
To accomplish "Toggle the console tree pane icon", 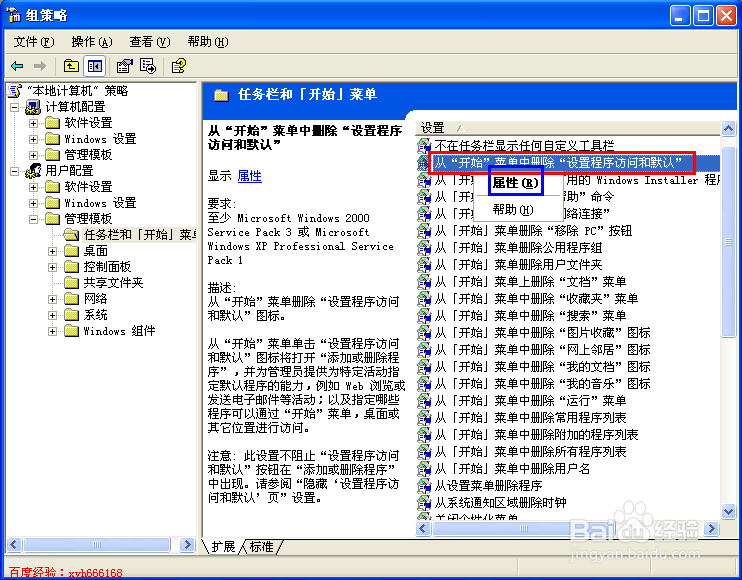I will tap(94, 66).
